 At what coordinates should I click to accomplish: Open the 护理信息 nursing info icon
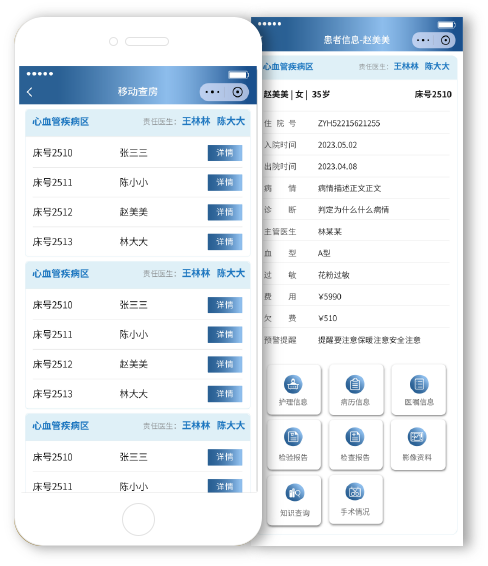[293, 390]
